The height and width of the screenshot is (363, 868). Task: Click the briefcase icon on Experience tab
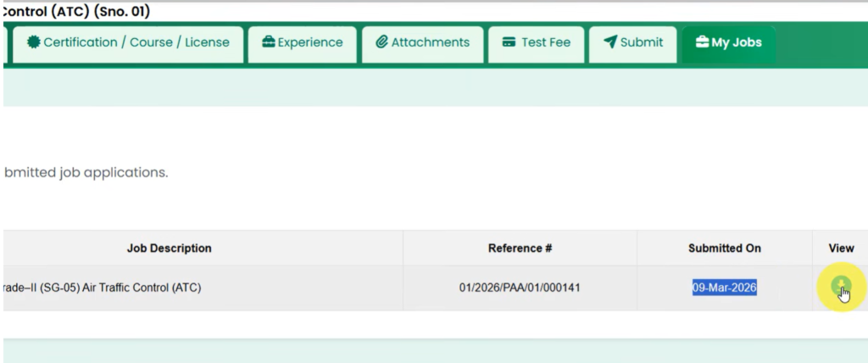point(269,42)
